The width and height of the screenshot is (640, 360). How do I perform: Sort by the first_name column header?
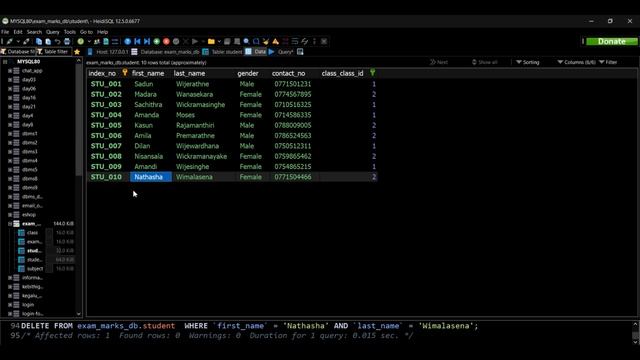[x=148, y=73]
